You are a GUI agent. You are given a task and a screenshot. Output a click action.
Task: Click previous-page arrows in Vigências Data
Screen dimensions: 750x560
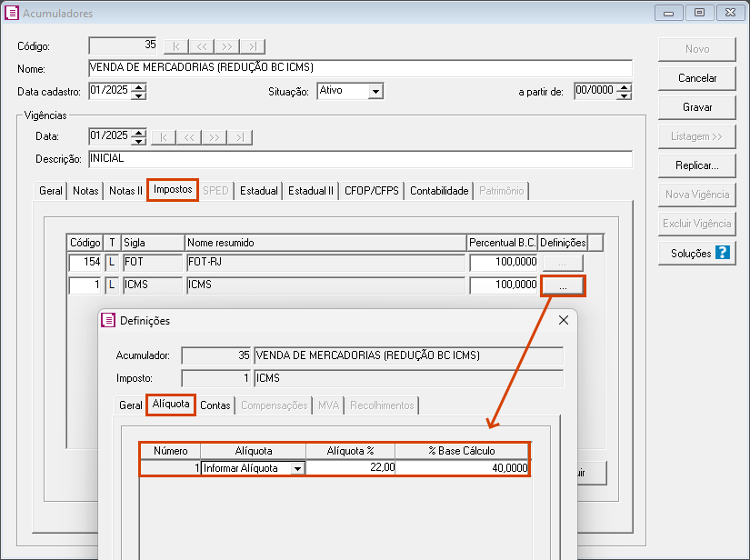[x=189, y=136]
